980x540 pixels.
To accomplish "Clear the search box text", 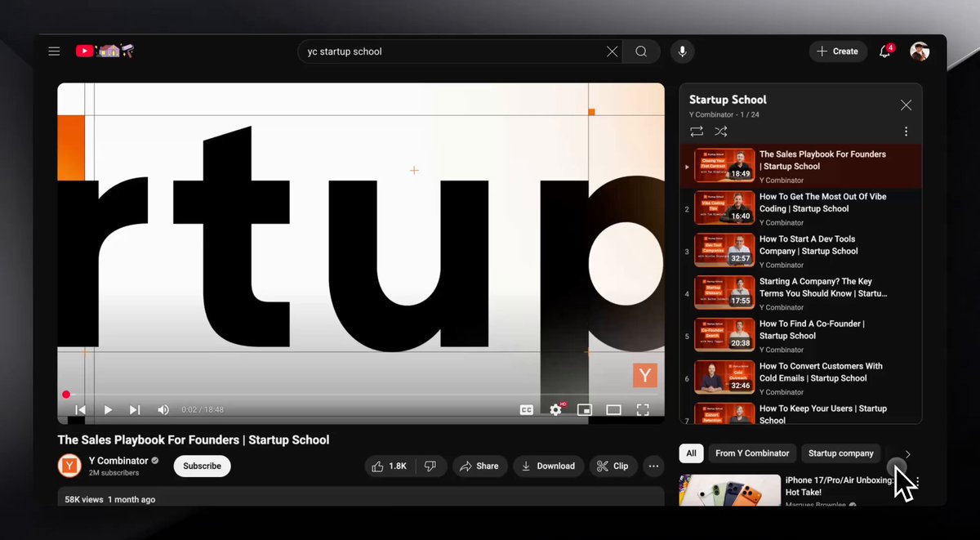I will 612,51.
